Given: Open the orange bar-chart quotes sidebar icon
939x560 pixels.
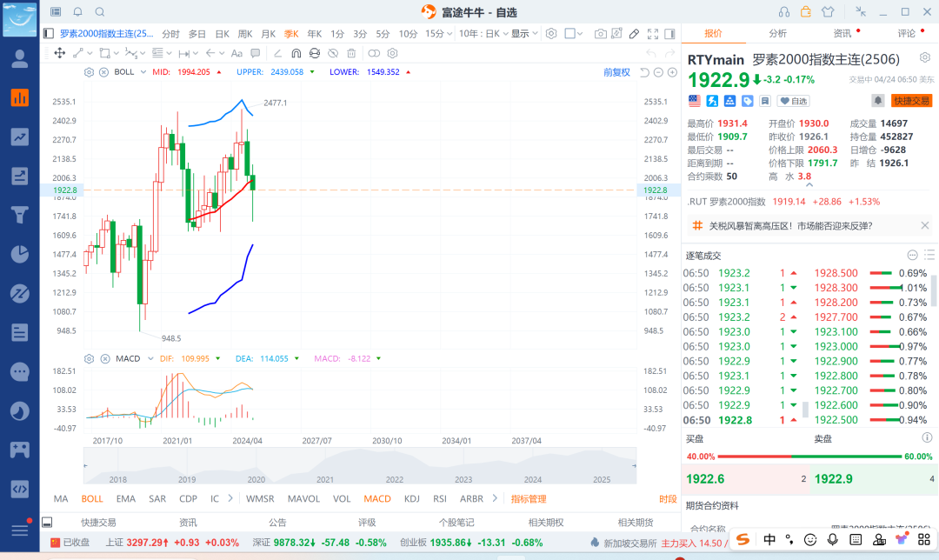Looking at the screenshot, I should tap(20, 97).
